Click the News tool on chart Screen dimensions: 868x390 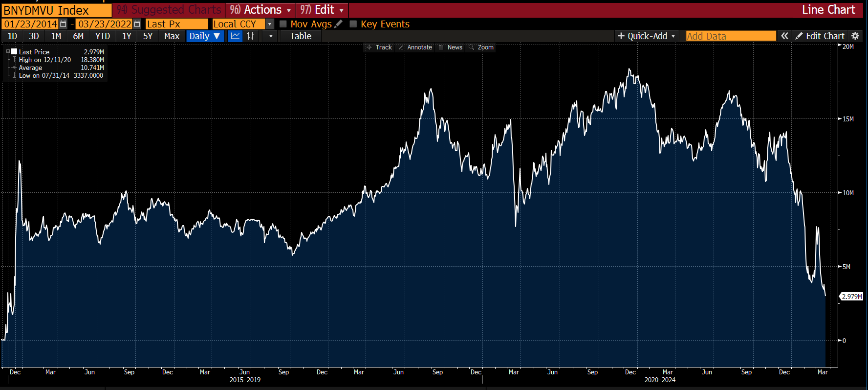pyautogui.click(x=451, y=47)
